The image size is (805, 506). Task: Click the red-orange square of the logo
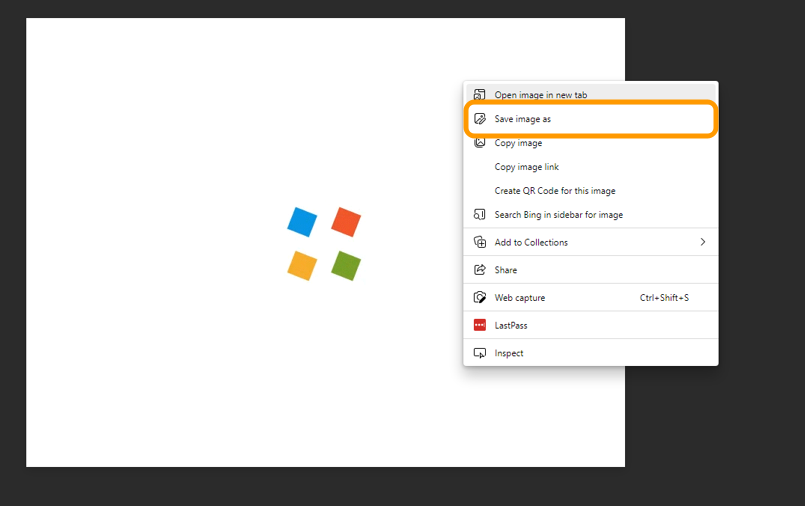346,222
